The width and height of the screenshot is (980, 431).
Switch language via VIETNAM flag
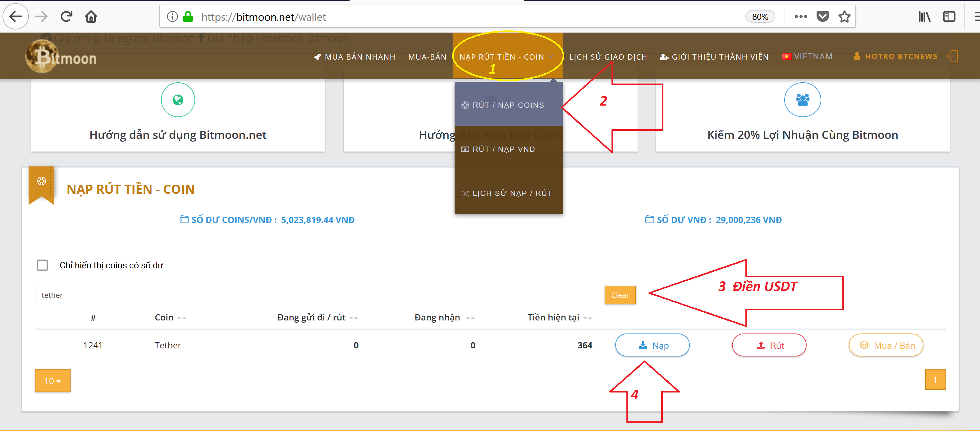[807, 57]
